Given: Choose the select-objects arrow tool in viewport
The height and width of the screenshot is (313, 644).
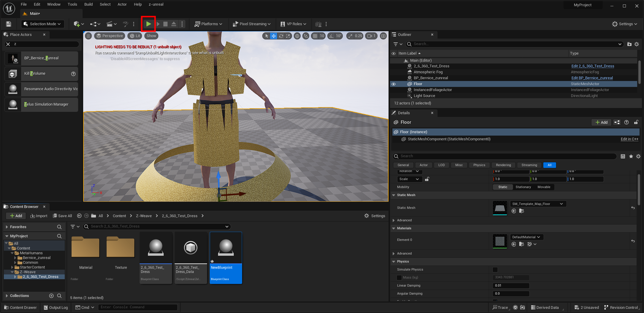Looking at the screenshot, I should (x=266, y=36).
